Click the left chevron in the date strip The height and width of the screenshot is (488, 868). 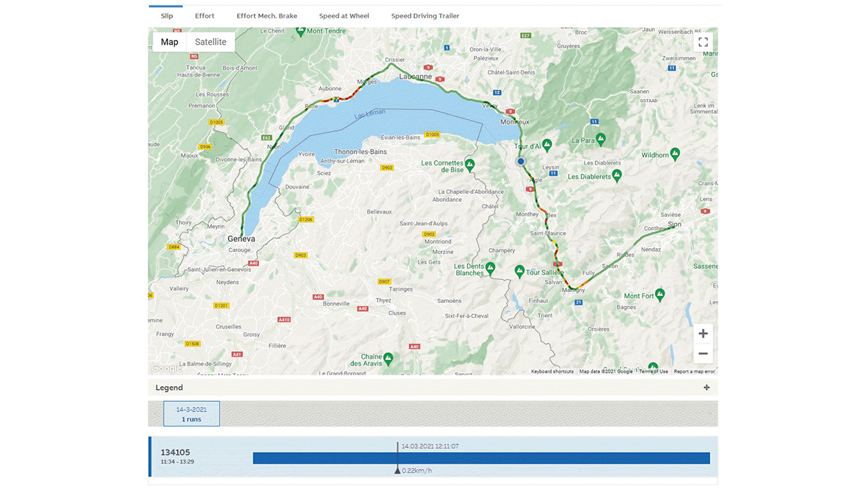154,413
